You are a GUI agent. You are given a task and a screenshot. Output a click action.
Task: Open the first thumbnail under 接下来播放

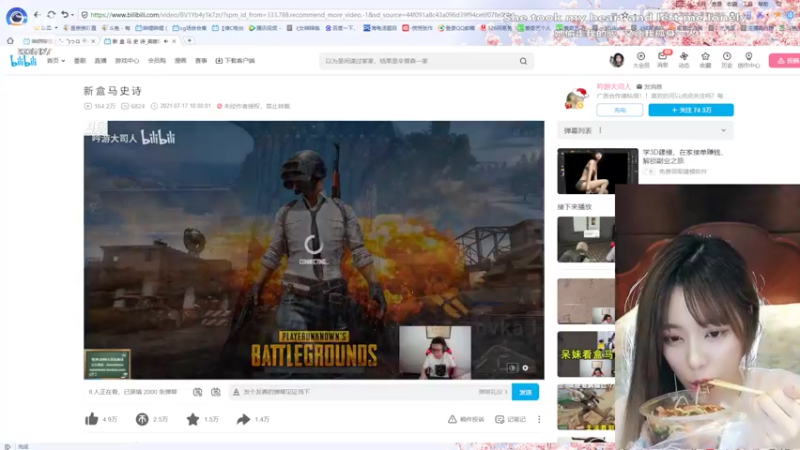coord(586,239)
